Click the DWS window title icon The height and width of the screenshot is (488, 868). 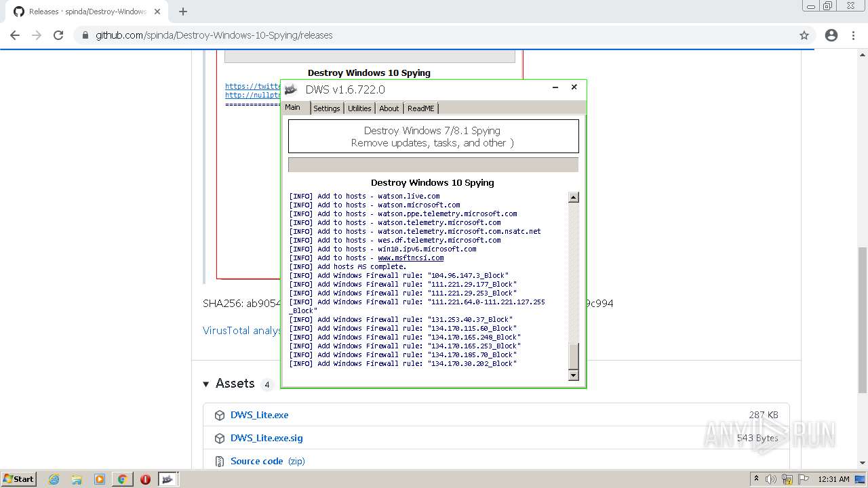pyautogui.click(x=291, y=89)
